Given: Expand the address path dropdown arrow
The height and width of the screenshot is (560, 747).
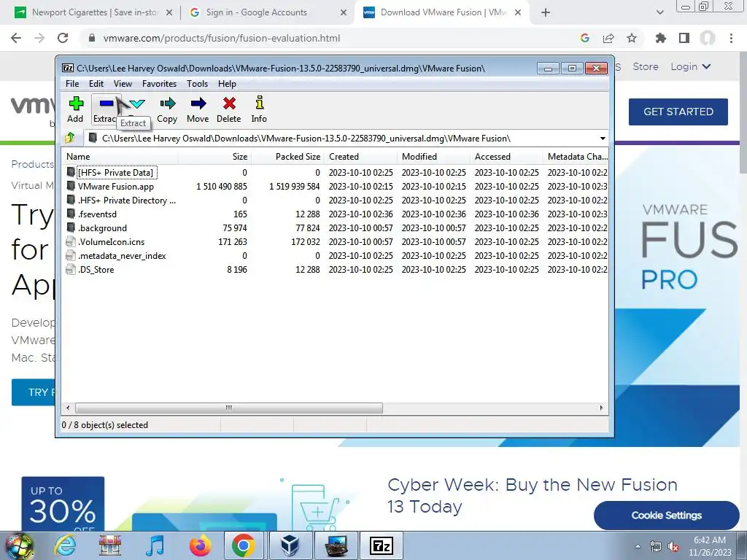Looking at the screenshot, I should click(603, 139).
